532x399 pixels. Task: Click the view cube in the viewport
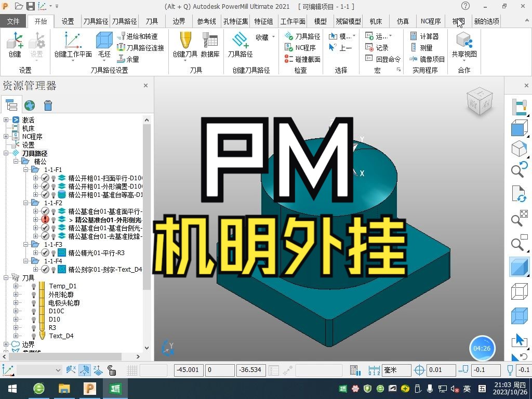(x=480, y=101)
